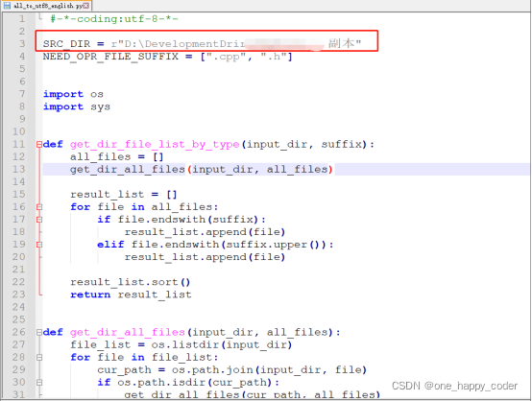Click the get_dir_file_list_by_type function name
The width and height of the screenshot is (532, 401).
coord(155,145)
